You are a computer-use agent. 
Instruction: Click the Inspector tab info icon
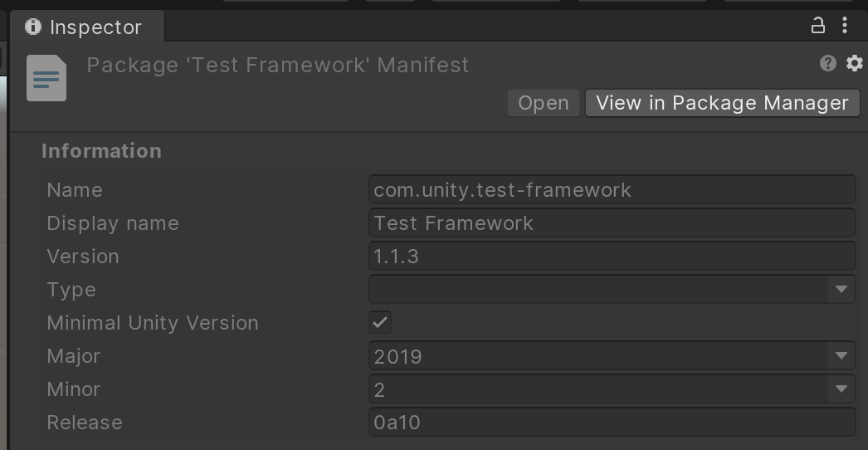pyautogui.click(x=33, y=27)
